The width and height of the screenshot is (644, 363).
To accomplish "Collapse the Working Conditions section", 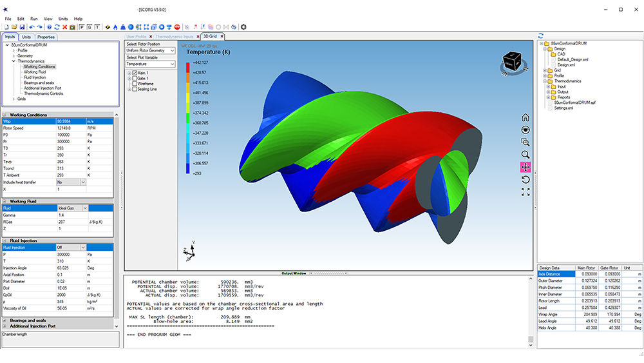I will [5, 115].
